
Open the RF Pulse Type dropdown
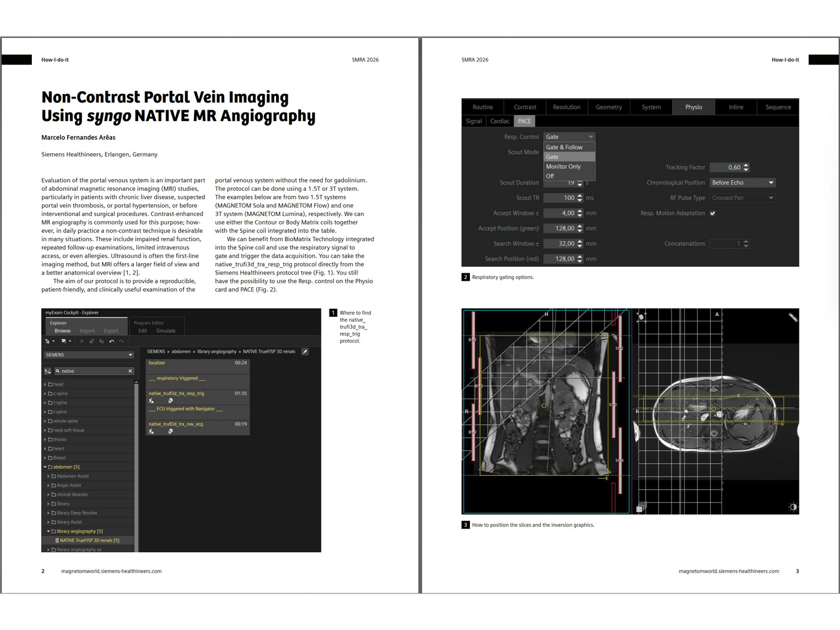(743, 198)
